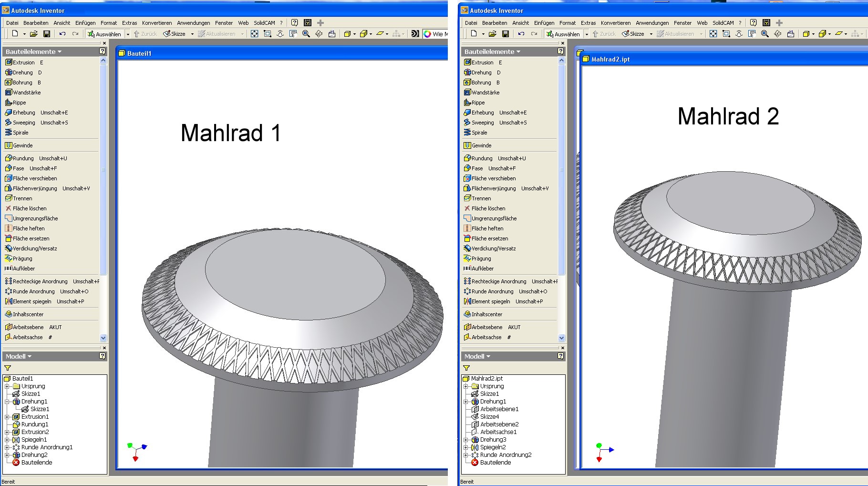Select Fase tool in Bauteil1 window panel

pyautogui.click(x=31, y=168)
